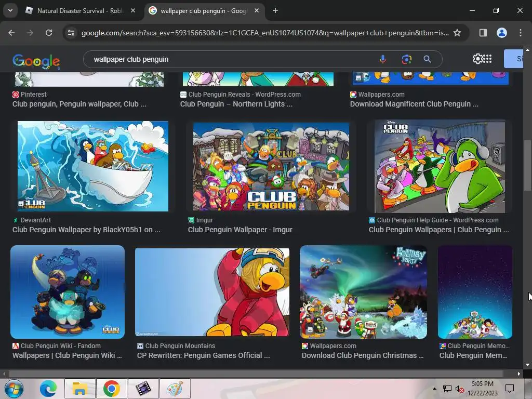The height and width of the screenshot is (399, 532).
Task: Open the tab search dropdown arrow
Action: 10,10
